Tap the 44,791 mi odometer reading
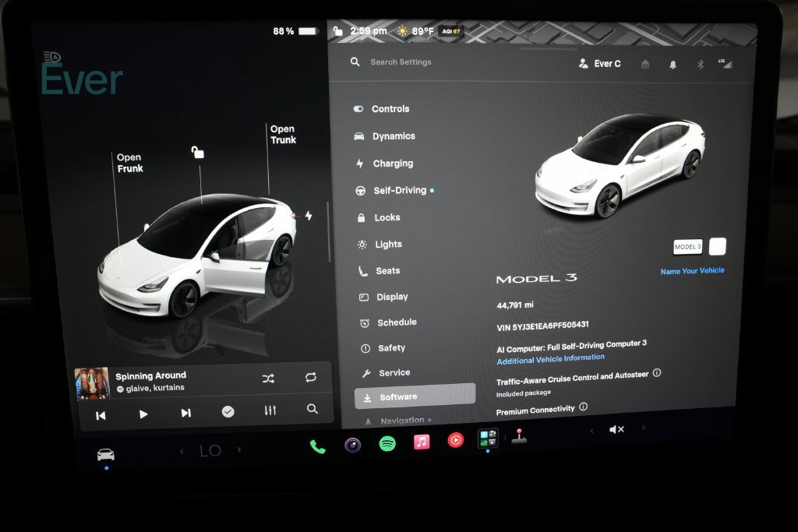The width and height of the screenshot is (798, 532). [515, 305]
